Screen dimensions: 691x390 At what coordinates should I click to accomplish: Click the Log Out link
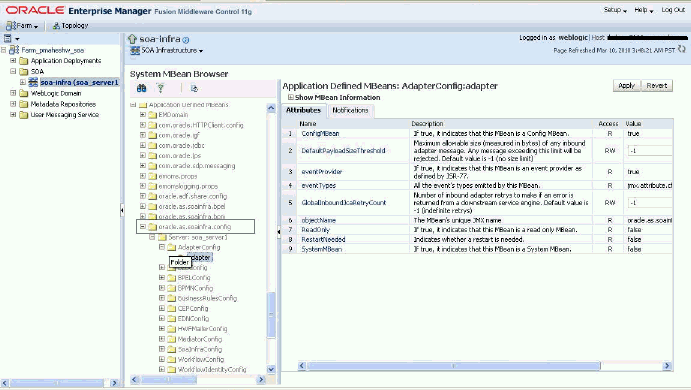coord(673,10)
